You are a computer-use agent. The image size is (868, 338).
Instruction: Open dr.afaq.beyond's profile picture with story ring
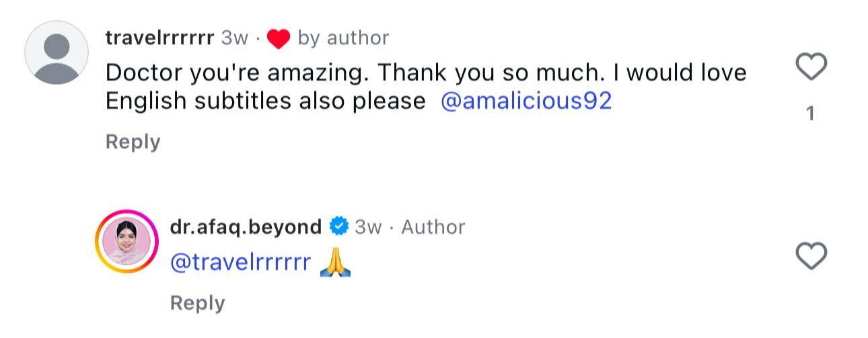(126, 242)
